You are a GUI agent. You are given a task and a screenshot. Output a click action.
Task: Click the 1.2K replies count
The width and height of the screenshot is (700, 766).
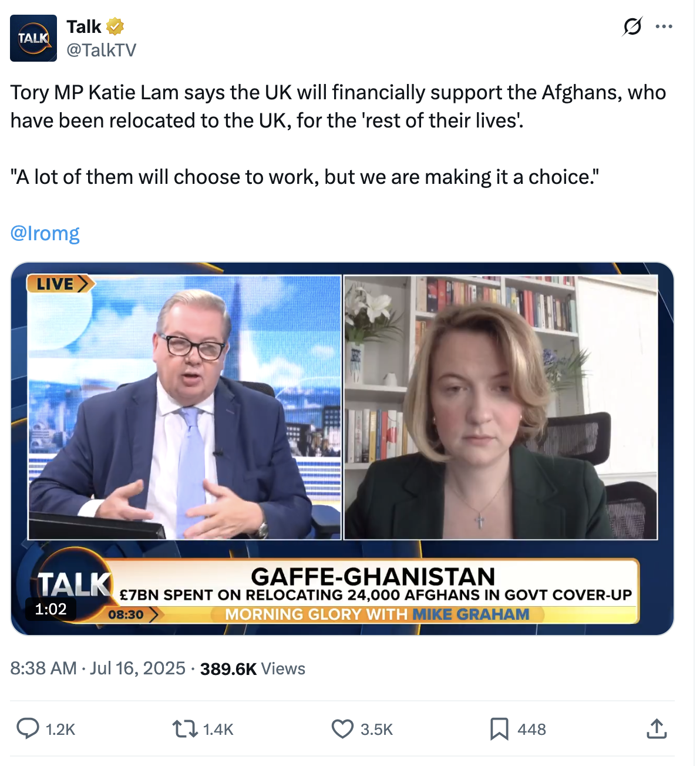pyautogui.click(x=60, y=730)
